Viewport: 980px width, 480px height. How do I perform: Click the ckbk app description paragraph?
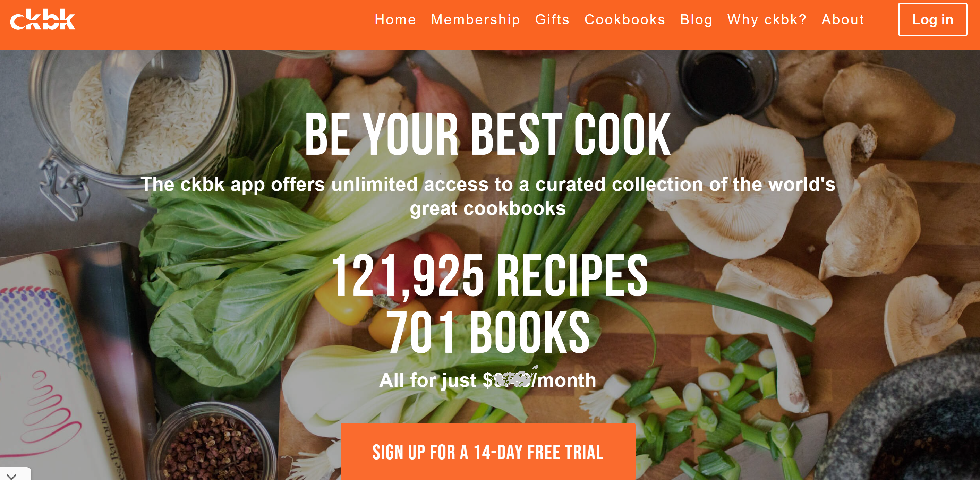(488, 196)
